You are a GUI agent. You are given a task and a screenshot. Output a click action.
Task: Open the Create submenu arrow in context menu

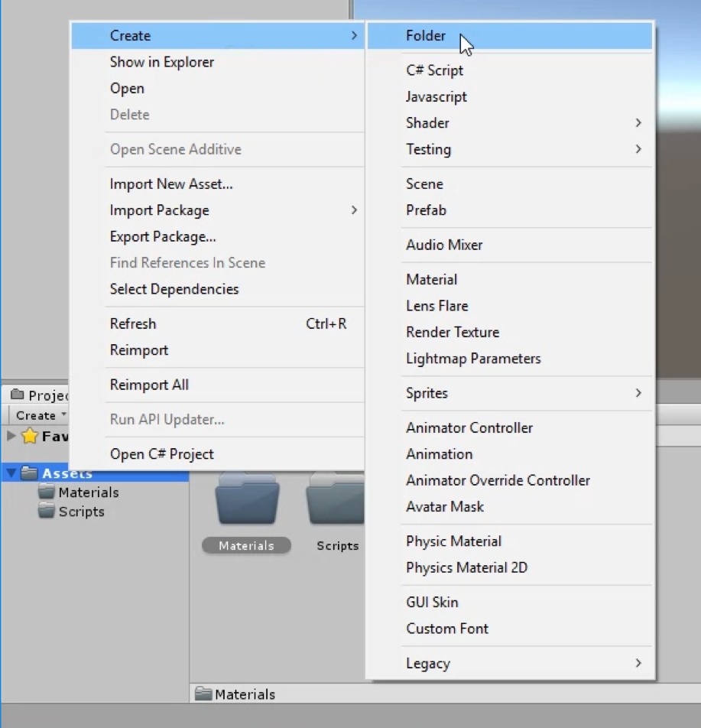(x=354, y=36)
